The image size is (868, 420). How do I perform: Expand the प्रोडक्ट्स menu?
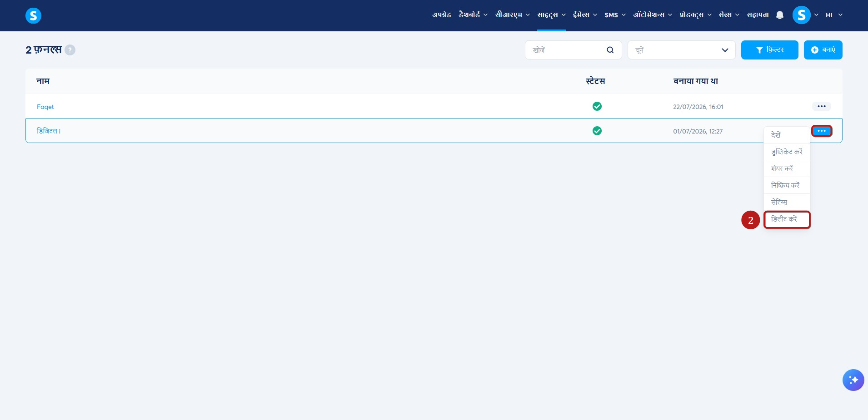pos(695,15)
